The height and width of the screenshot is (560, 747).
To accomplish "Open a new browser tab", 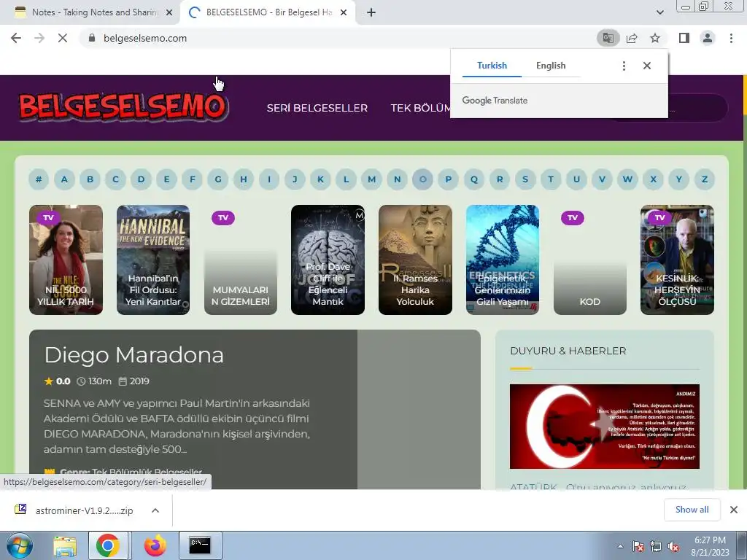I will click(371, 12).
